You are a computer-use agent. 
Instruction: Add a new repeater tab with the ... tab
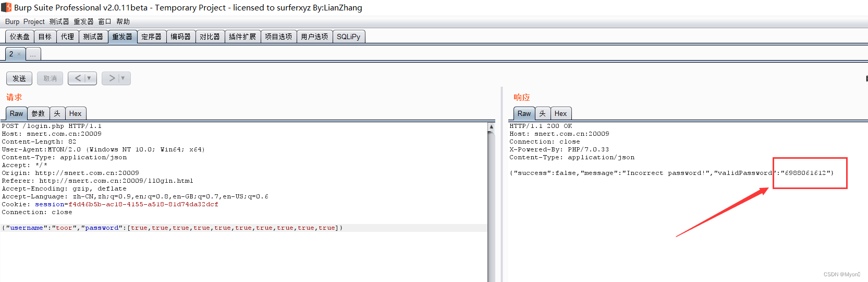pos(33,54)
